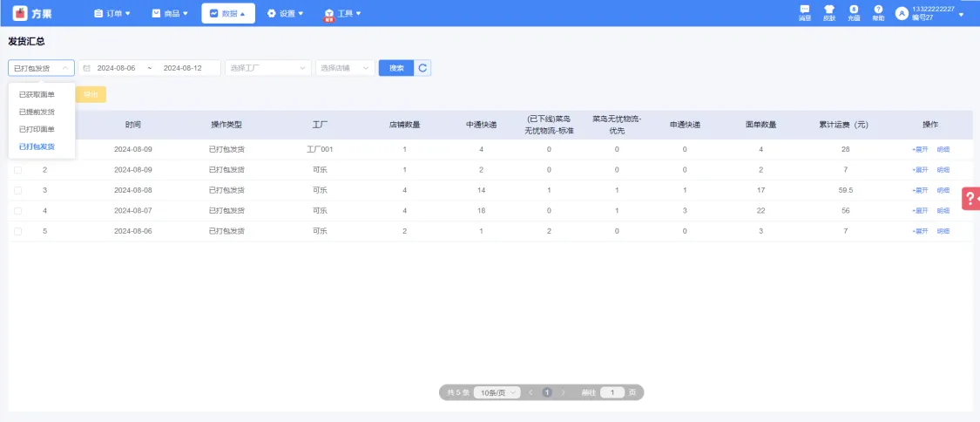
Task: Expand the 选择店铺 store dropdown
Action: click(345, 68)
